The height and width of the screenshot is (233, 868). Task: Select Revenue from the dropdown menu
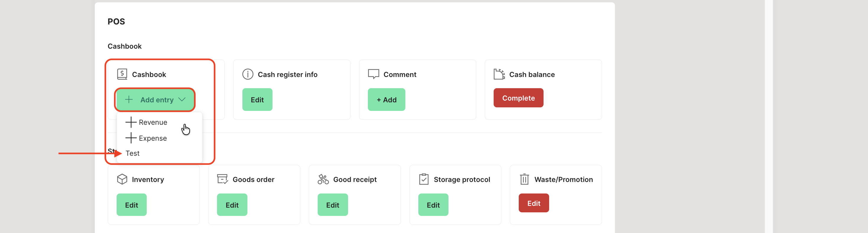click(153, 122)
